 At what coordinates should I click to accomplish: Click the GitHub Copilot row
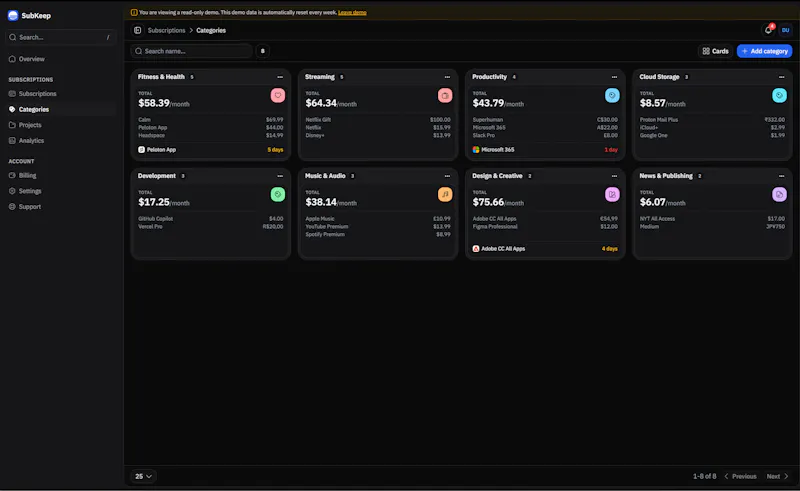(211, 218)
